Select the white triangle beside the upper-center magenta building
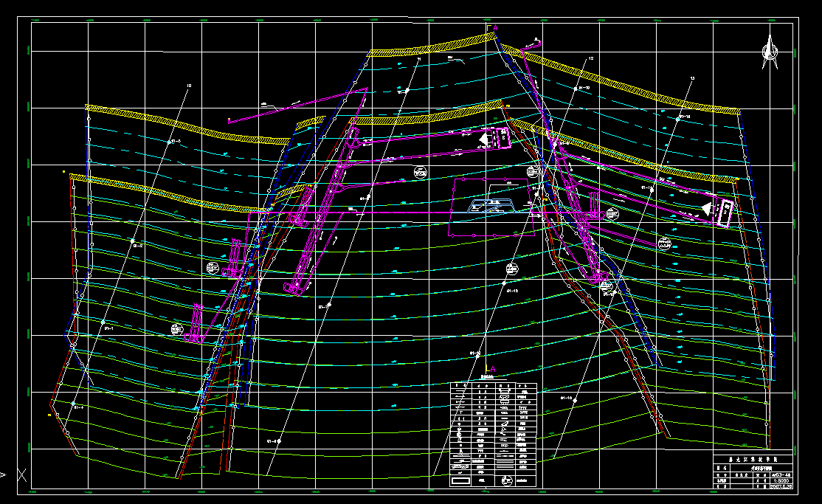Screen dimensions: 822x504 click(x=484, y=139)
